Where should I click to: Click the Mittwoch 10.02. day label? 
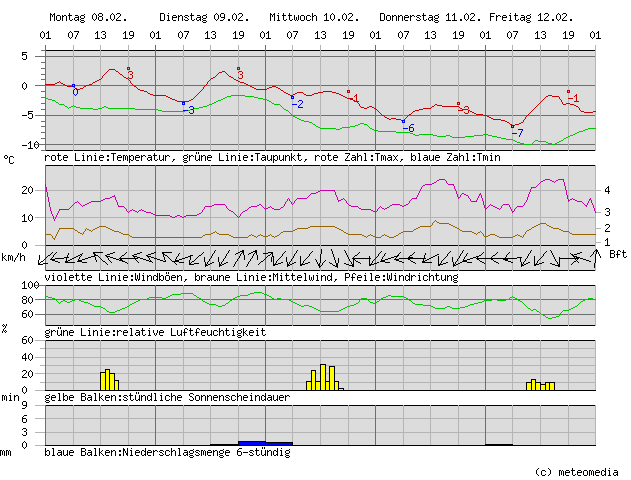click(313, 18)
